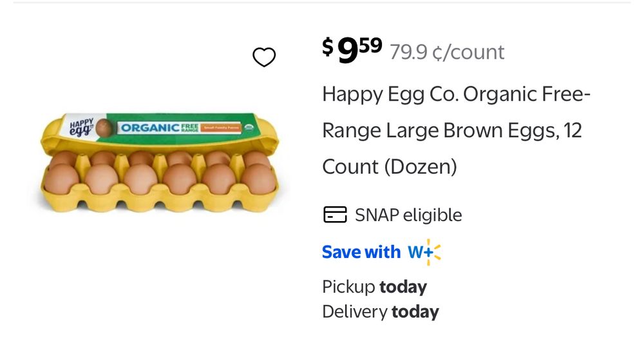Image resolution: width=644 pixels, height=354 pixels.
Task: Click the 79.9 ¢/count unit price
Action: (447, 52)
